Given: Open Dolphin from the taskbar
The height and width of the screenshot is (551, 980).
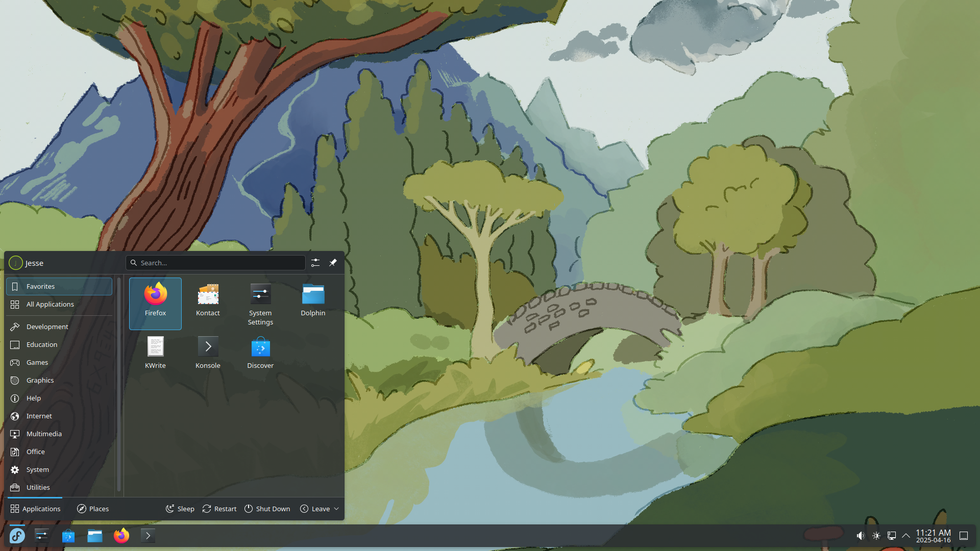Looking at the screenshot, I should [x=95, y=536].
